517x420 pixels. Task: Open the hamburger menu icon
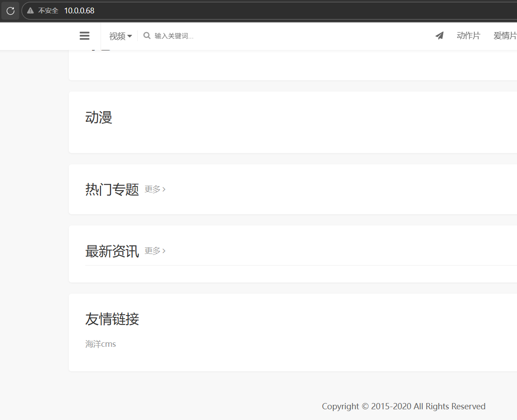(84, 36)
